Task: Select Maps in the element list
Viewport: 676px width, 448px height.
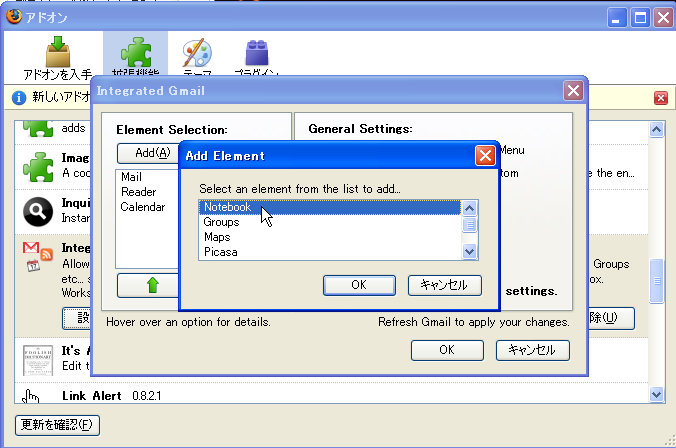Action: (x=330, y=237)
